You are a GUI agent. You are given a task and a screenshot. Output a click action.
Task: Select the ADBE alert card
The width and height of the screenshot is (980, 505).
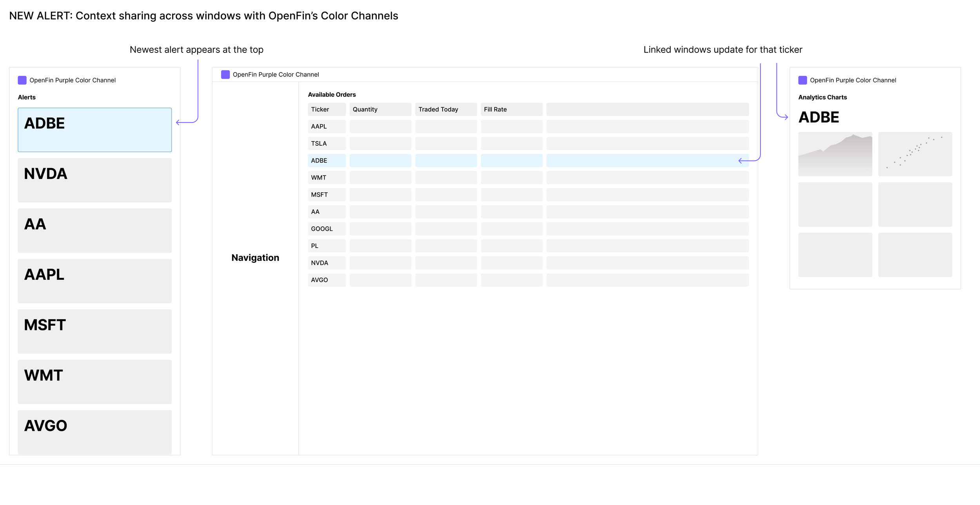pyautogui.click(x=94, y=130)
